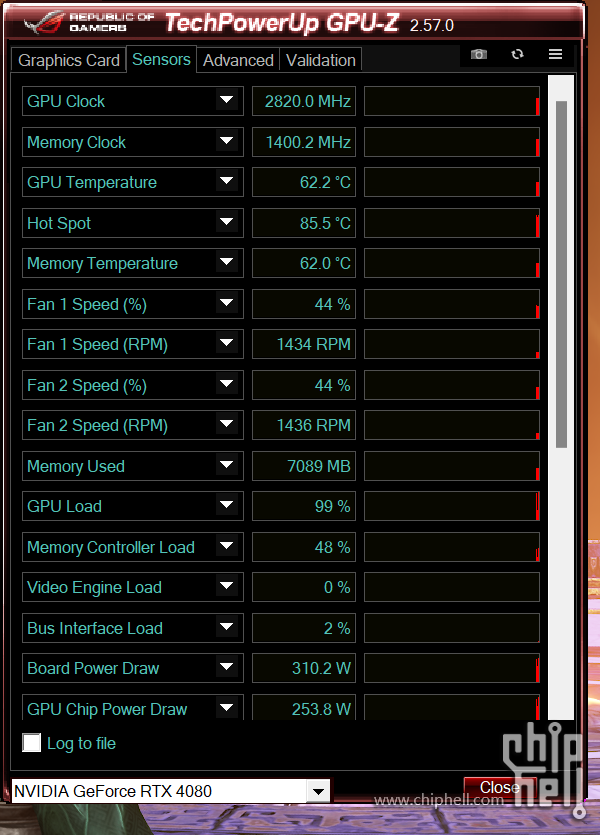Expand Fan 2 Speed (%) dropdown
The width and height of the screenshot is (600, 835).
[227, 384]
